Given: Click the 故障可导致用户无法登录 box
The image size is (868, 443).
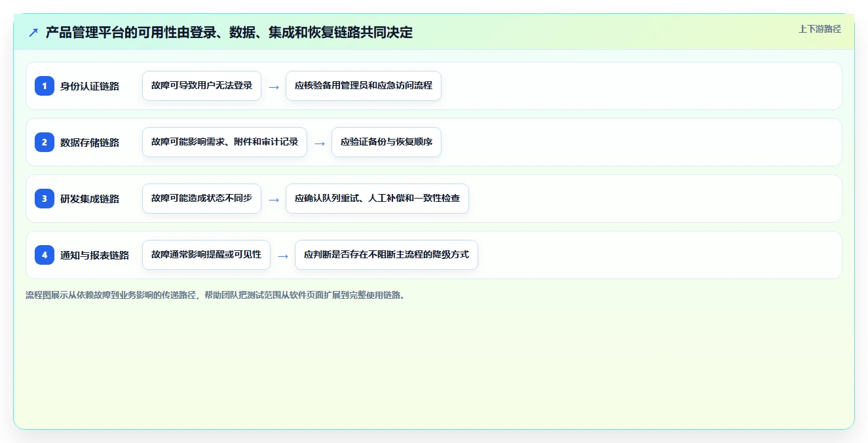Looking at the screenshot, I should pos(202,86).
